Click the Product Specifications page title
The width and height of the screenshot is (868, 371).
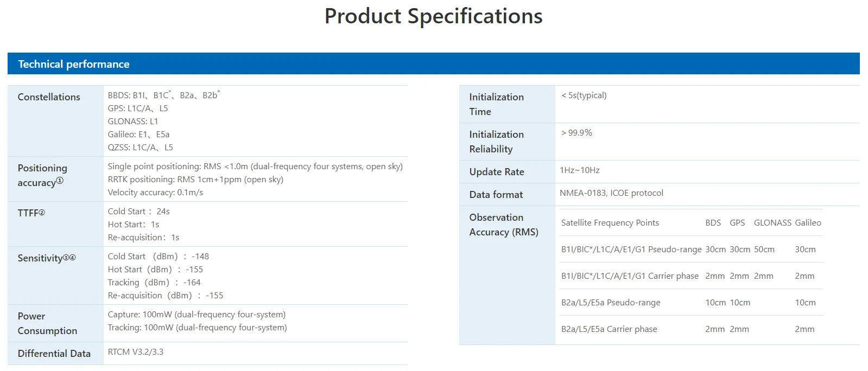pos(433,16)
